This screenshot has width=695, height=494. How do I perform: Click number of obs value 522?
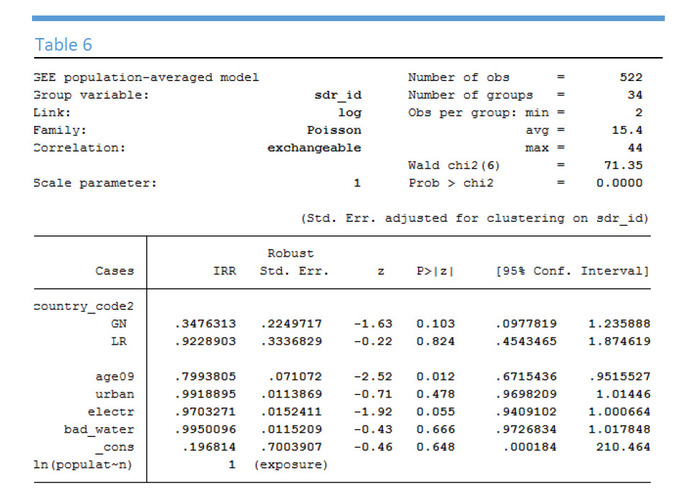click(x=631, y=78)
